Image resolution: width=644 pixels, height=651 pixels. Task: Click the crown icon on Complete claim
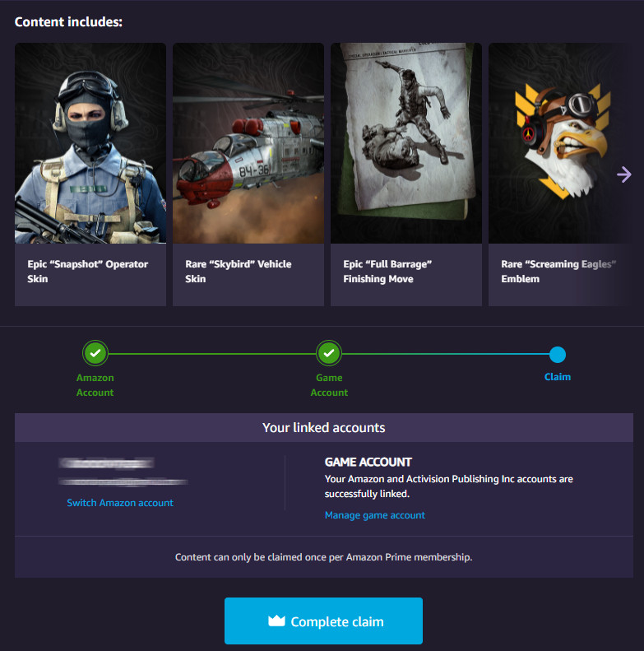[276, 621]
